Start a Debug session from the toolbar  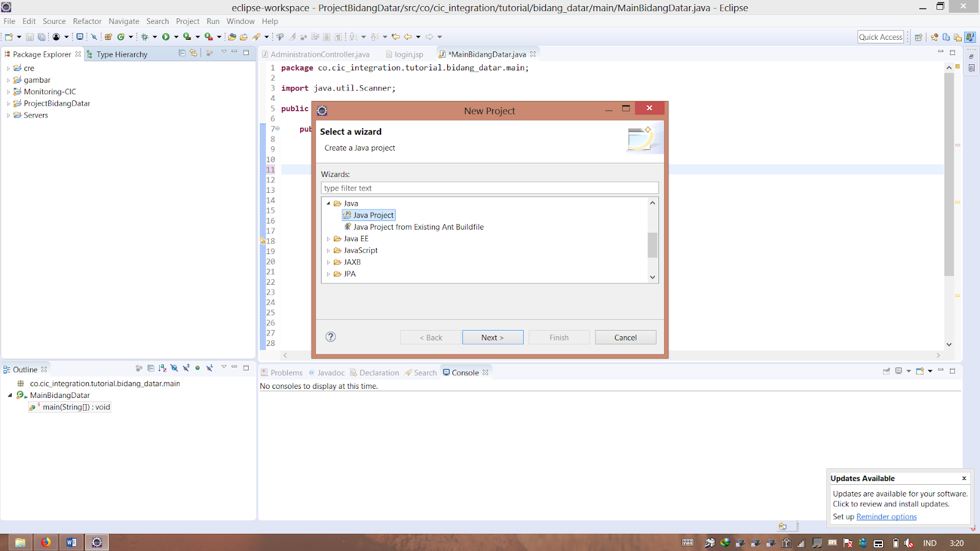click(x=145, y=36)
